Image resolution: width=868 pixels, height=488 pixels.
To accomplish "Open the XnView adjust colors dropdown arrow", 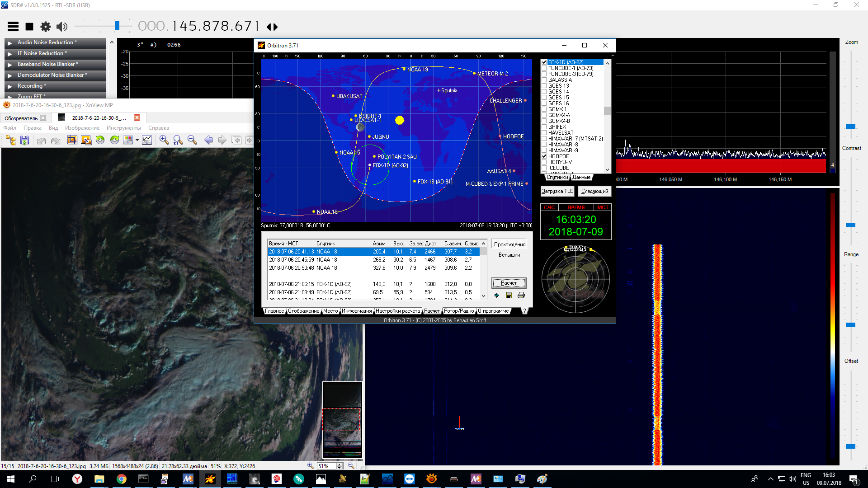I will (x=137, y=140).
